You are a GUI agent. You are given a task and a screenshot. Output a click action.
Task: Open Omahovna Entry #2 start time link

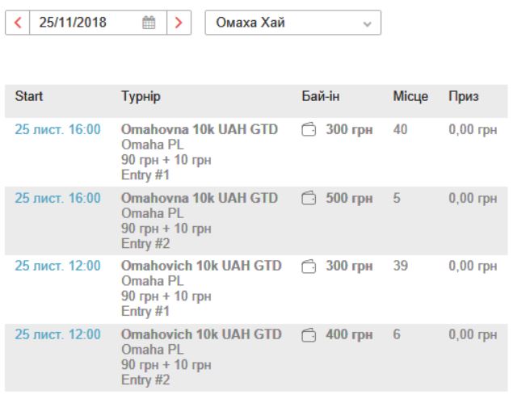click(x=57, y=199)
